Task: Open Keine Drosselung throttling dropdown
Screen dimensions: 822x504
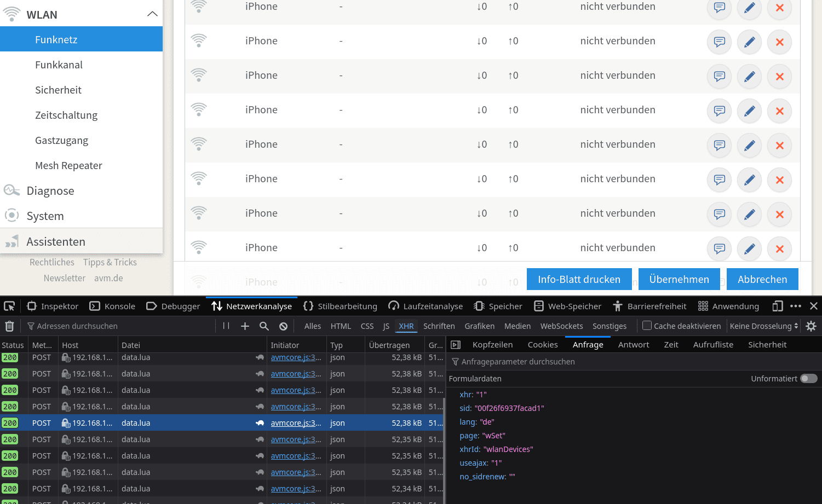Action: pyautogui.click(x=764, y=326)
